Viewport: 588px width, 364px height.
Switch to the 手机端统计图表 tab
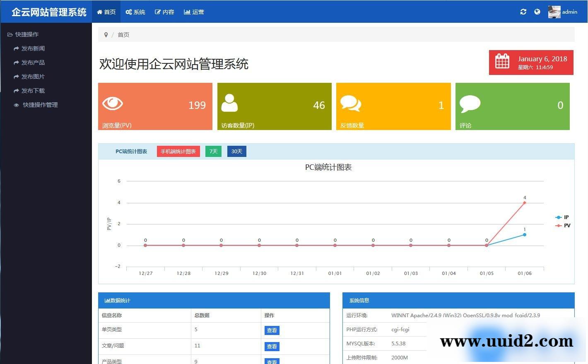coord(178,151)
